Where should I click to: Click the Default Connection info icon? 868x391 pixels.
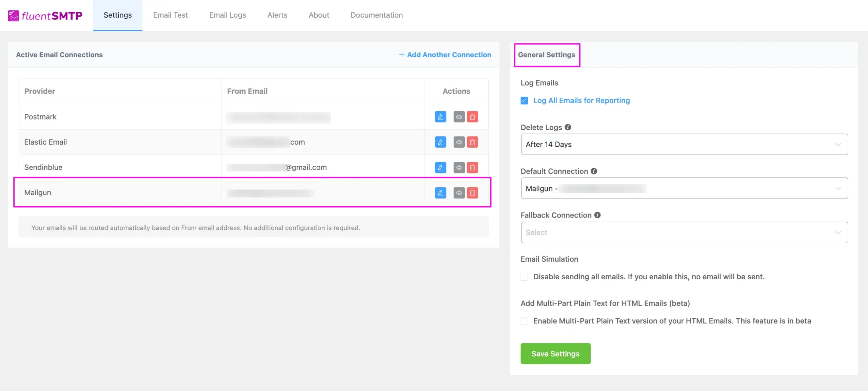coord(594,171)
